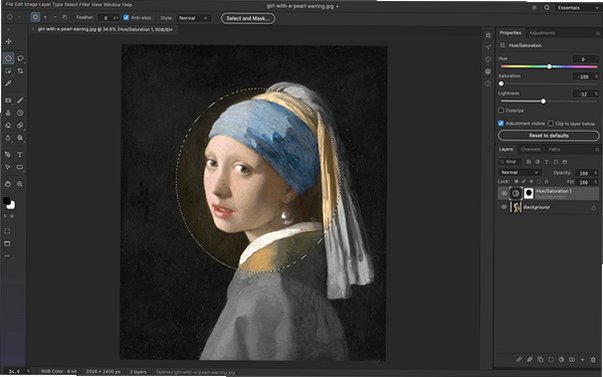Toggle lock transparent pixels icon

point(516,182)
